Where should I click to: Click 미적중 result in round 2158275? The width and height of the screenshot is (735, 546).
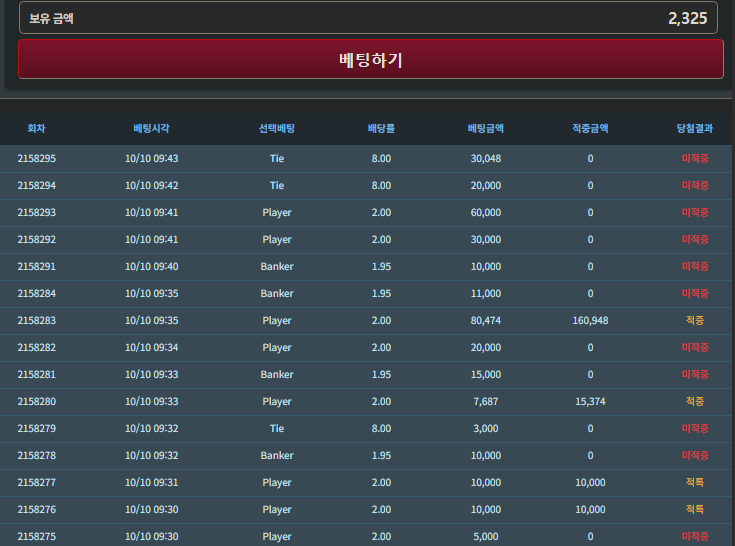coord(695,536)
